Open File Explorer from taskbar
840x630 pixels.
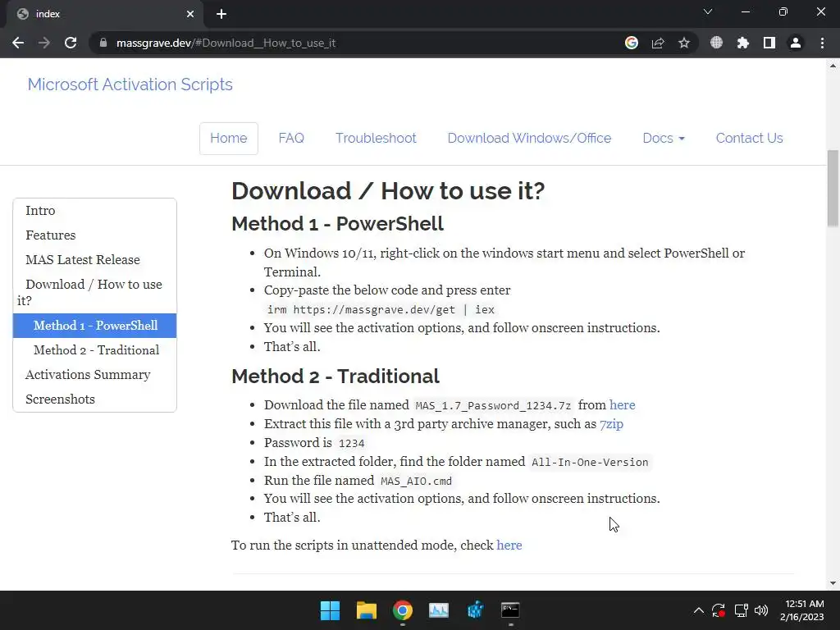click(x=367, y=610)
